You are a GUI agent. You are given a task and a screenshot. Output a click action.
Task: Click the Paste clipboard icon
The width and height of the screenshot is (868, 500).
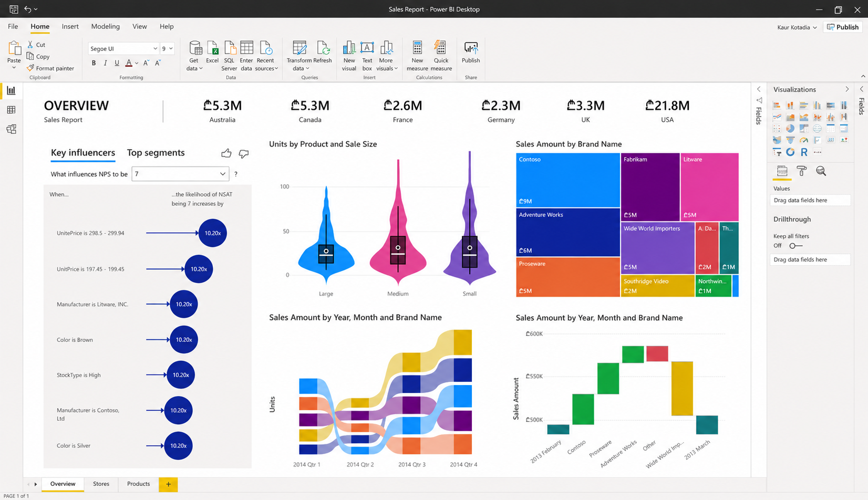coord(14,48)
